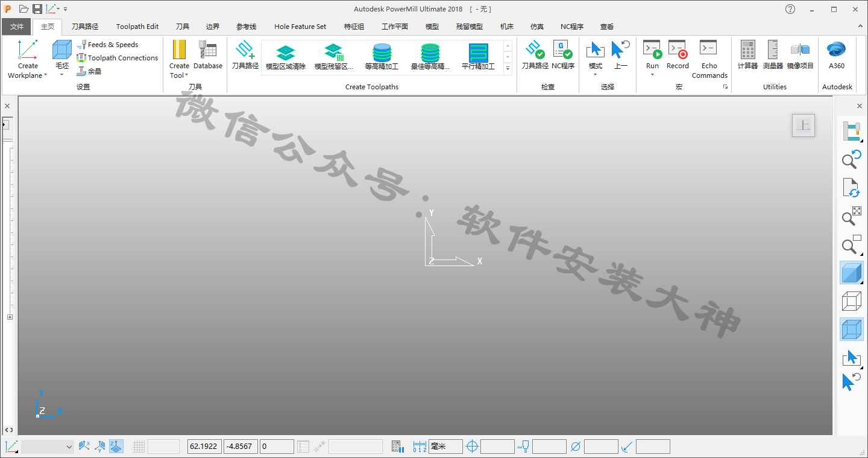Click the Create Tool icon

point(179,50)
